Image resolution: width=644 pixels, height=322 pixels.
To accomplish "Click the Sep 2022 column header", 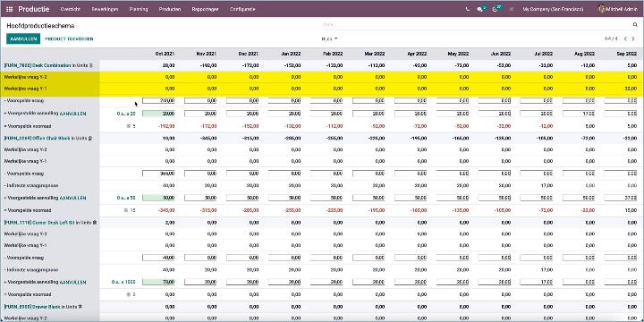I will [x=627, y=54].
